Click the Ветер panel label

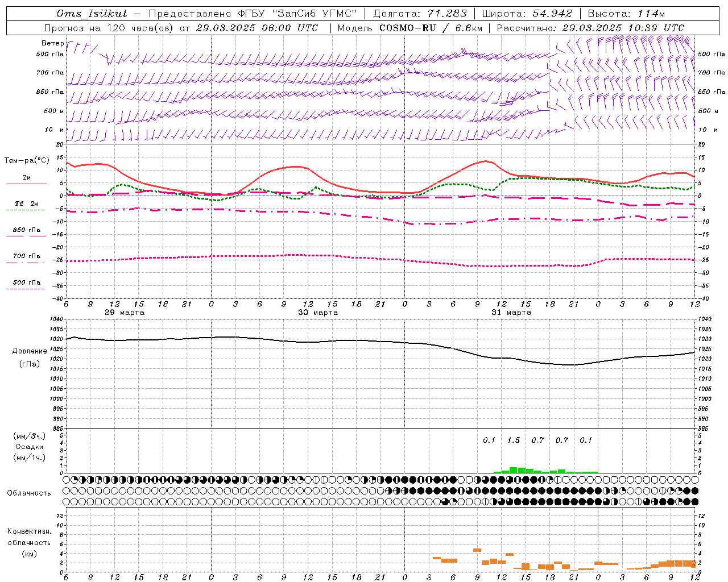(x=53, y=43)
